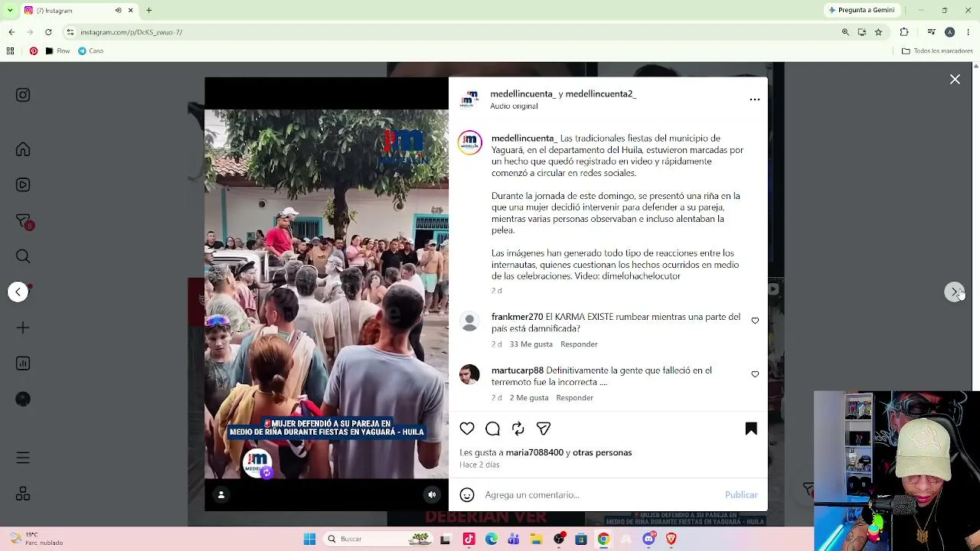Open the Cano bookmark
Screen dimensions: 980x551
pos(90,51)
